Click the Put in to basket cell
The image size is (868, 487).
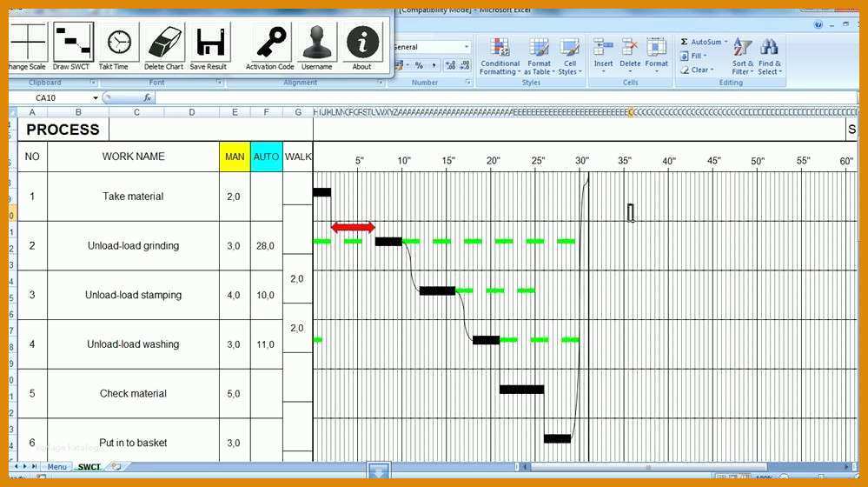click(134, 441)
